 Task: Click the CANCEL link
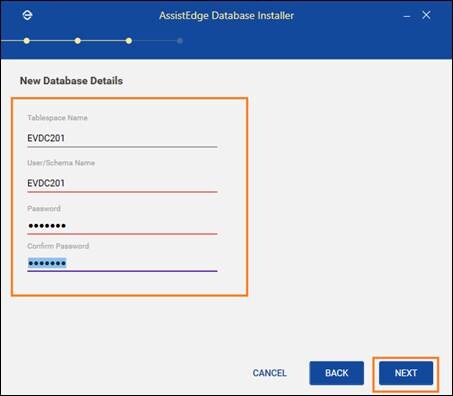pyautogui.click(x=270, y=373)
